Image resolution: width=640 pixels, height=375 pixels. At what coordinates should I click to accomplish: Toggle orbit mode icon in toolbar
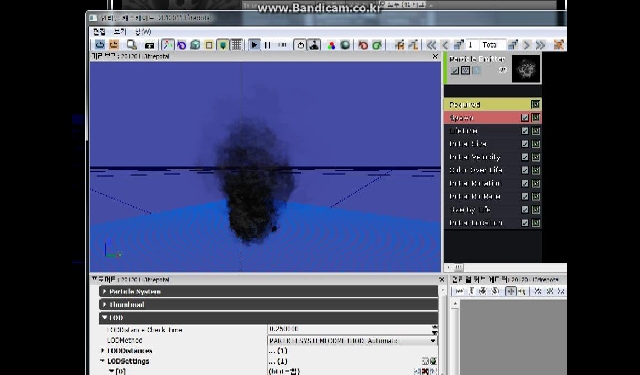coord(167,45)
